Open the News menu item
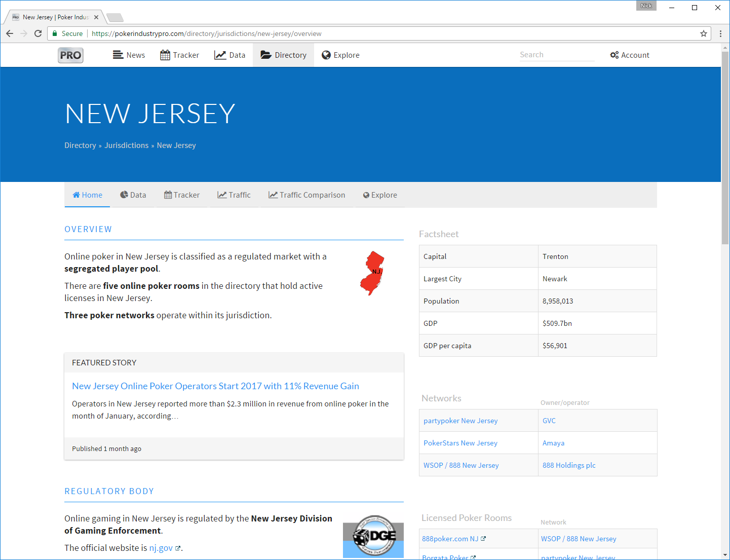The width and height of the screenshot is (730, 560). [x=129, y=55]
